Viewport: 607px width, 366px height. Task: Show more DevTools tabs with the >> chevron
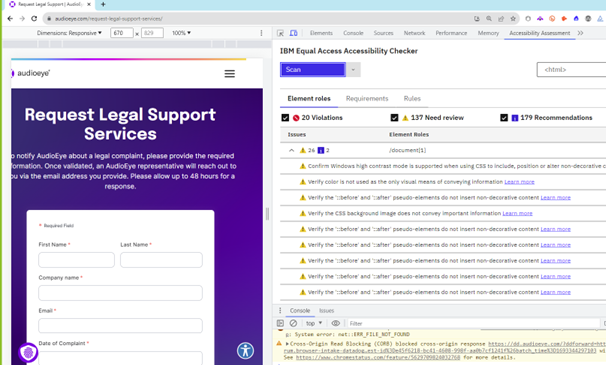pyautogui.click(x=580, y=33)
